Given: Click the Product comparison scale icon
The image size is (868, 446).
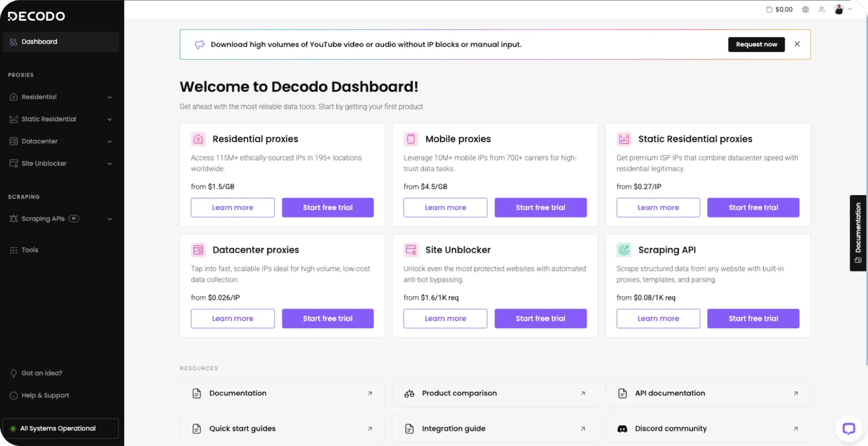Looking at the screenshot, I should point(409,394).
